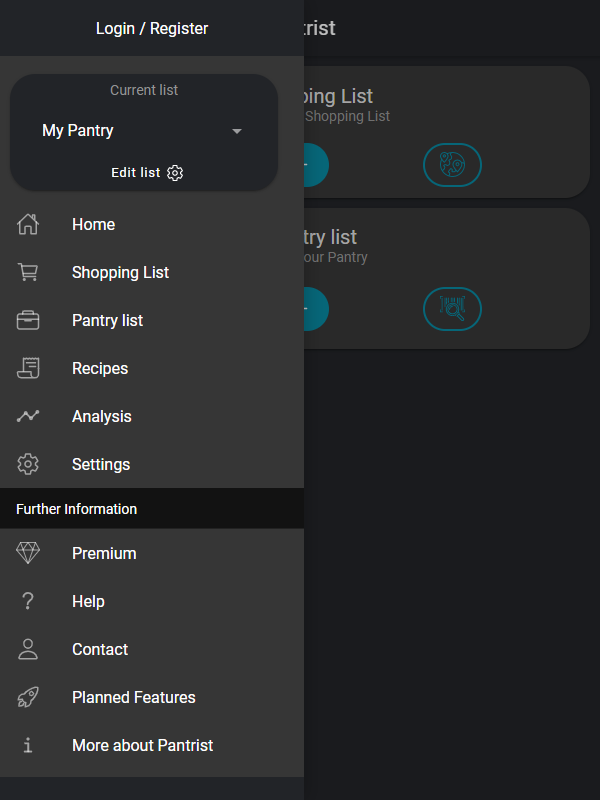Select Shopping List menu item

tap(152, 272)
